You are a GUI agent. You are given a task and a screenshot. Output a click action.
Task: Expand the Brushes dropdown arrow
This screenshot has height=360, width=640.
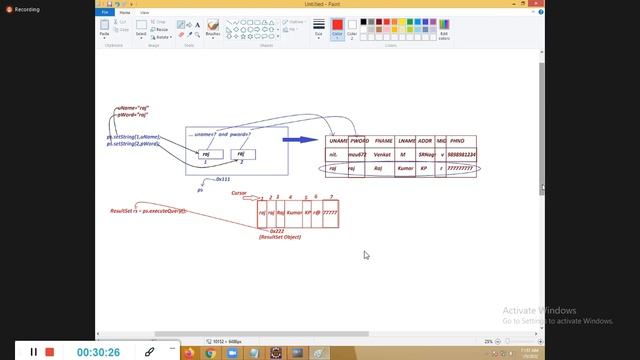pos(213,38)
